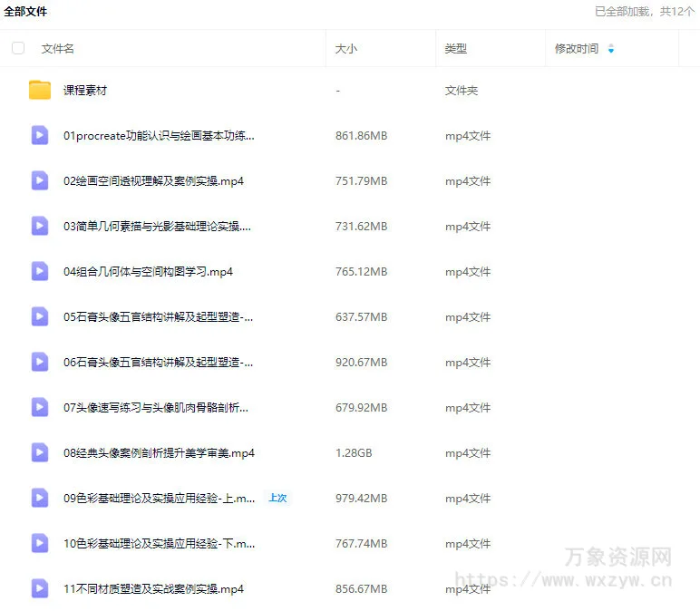Viewport: 700px width, 611px height.
Task: Click video icon of 920.67MB 06石膏头像 file
Action: pos(40,362)
